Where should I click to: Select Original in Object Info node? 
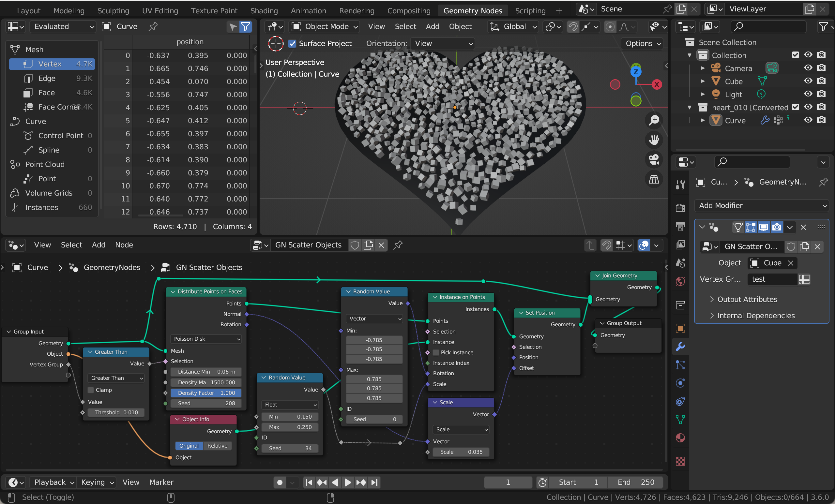tap(189, 446)
